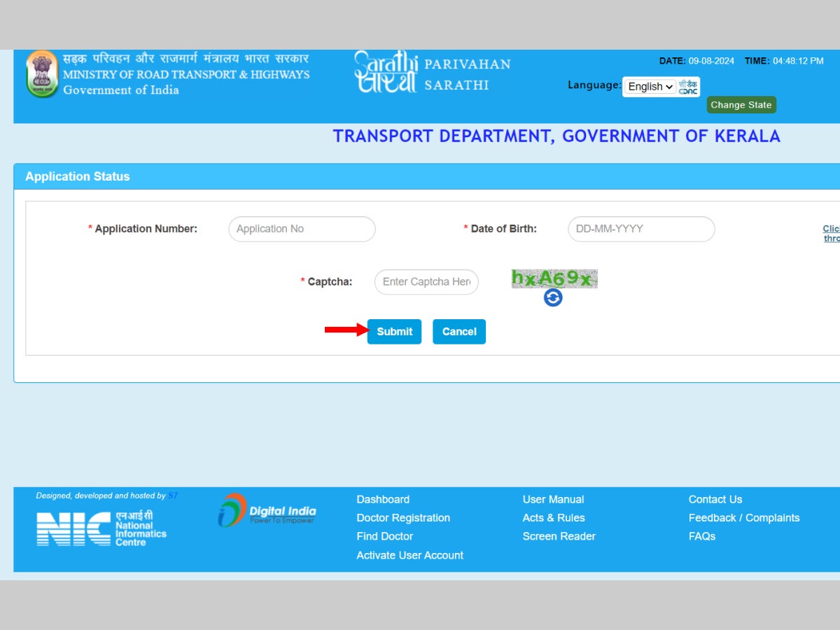Open the User Manual link
This screenshot has height=630, width=840.
pyautogui.click(x=553, y=499)
